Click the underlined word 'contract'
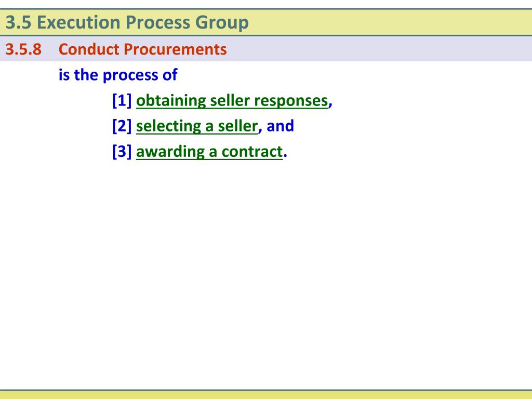 pos(252,152)
